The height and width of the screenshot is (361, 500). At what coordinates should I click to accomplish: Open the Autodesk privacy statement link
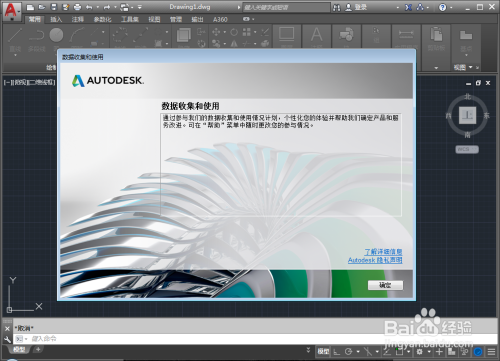coord(375,260)
